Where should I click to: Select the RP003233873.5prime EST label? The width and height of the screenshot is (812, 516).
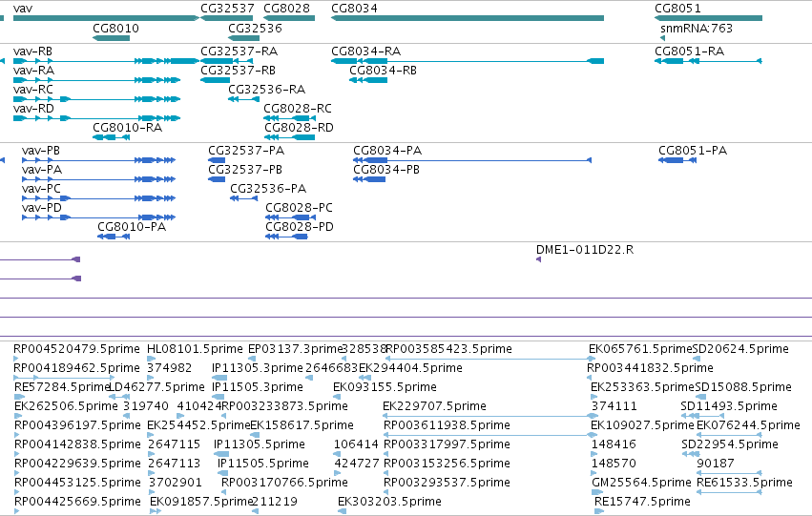click(285, 405)
